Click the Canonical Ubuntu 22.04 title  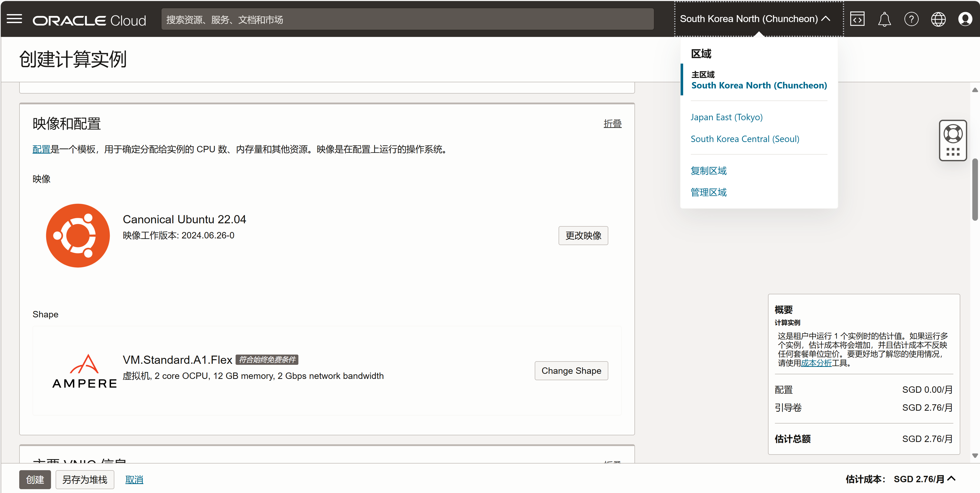point(184,219)
